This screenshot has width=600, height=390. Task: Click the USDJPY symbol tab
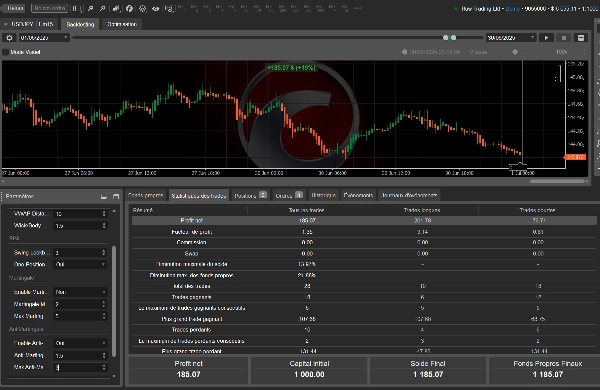click(x=29, y=24)
